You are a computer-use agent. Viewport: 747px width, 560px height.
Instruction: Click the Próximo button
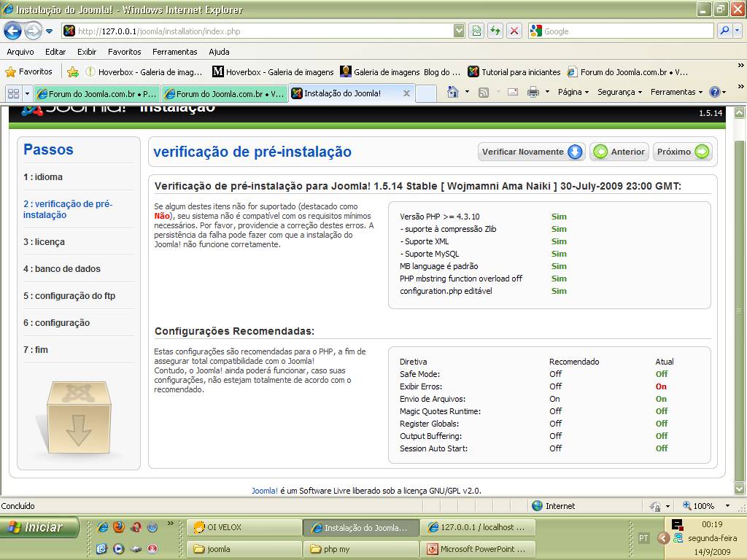682,152
